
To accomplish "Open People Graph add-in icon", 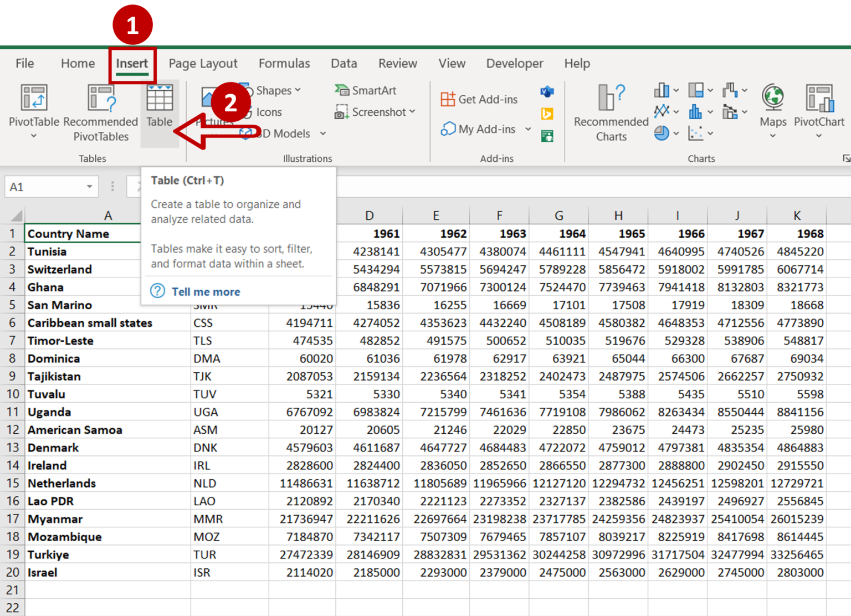I will 547,136.
